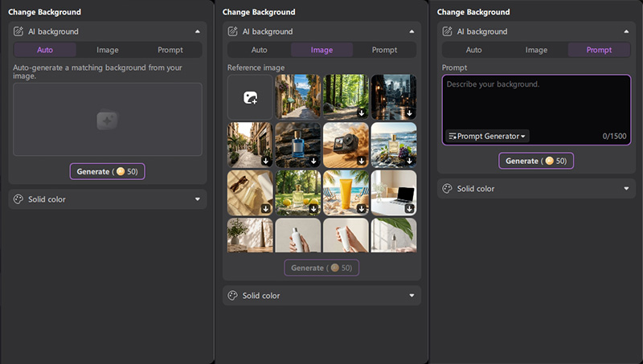The width and height of the screenshot is (643, 364).
Task: Click AI background edit icon in middle panel
Action: 232,31
